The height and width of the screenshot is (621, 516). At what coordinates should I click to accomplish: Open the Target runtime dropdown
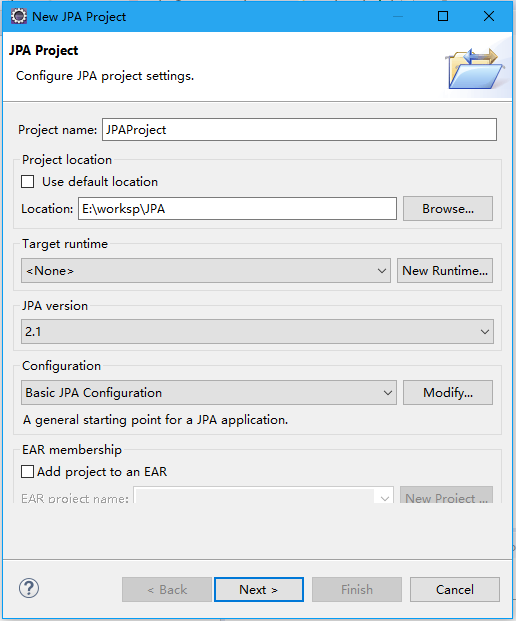206,271
